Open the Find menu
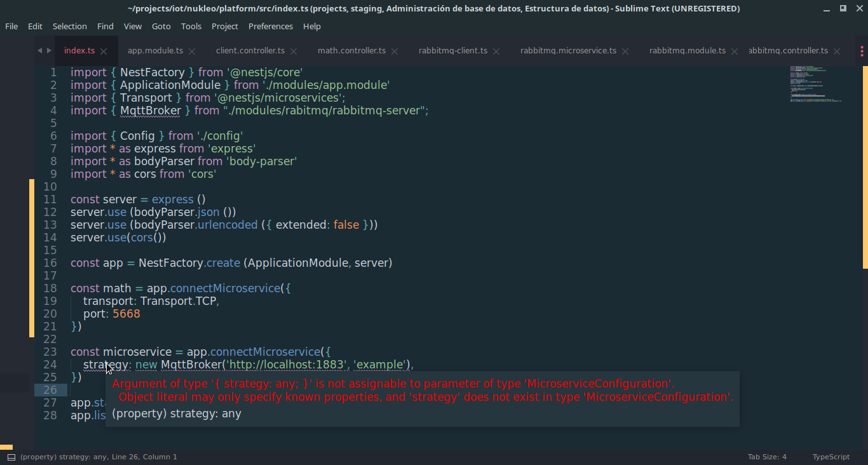 105,26
